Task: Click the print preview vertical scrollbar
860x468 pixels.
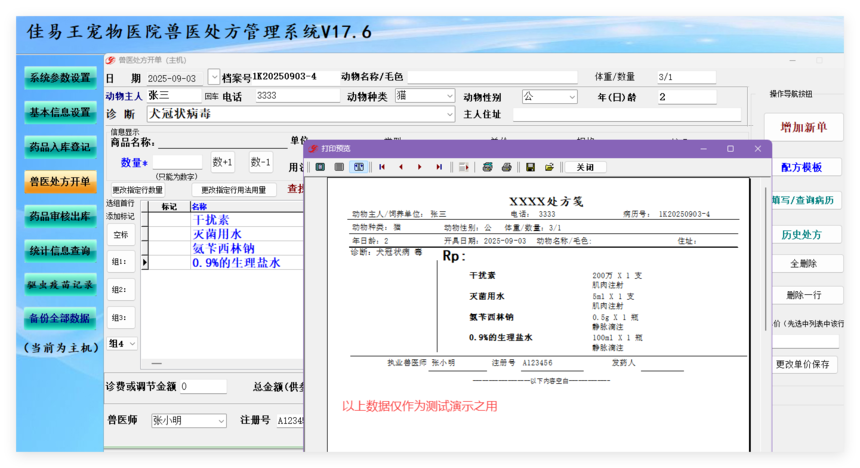Action: [x=766, y=259]
